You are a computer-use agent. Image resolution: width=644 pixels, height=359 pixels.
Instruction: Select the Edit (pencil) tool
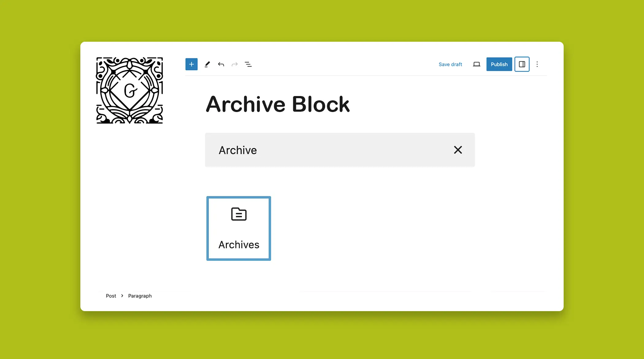[x=208, y=64]
